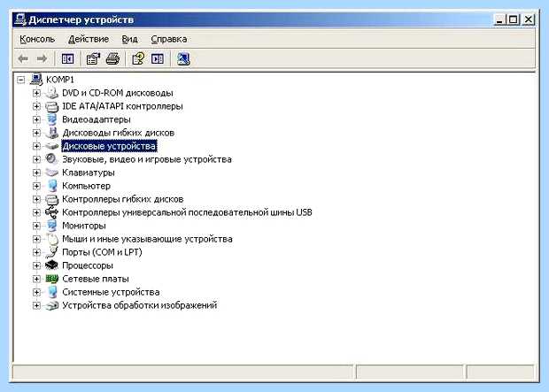Click the Компьютер node icon
549x392 pixels.
point(52,186)
